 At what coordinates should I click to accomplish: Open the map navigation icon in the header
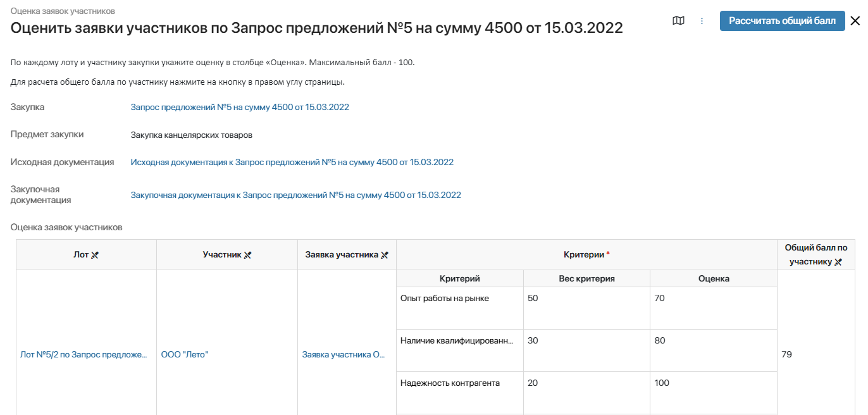coord(678,21)
